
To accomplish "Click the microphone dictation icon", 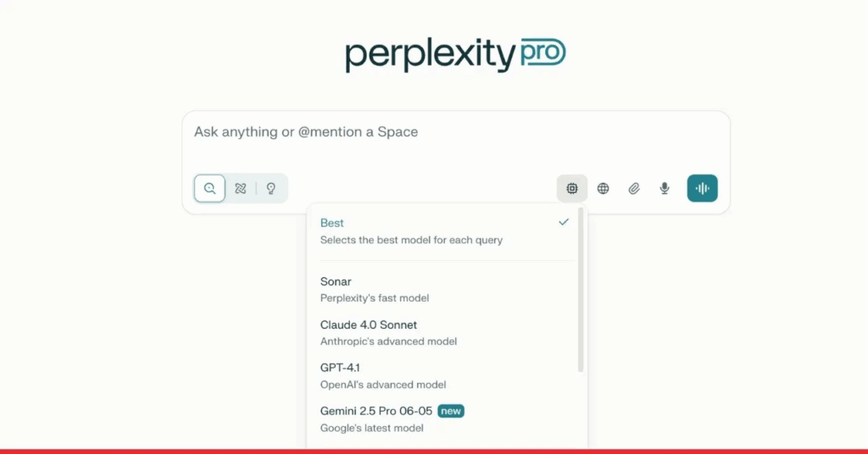I will click(665, 188).
